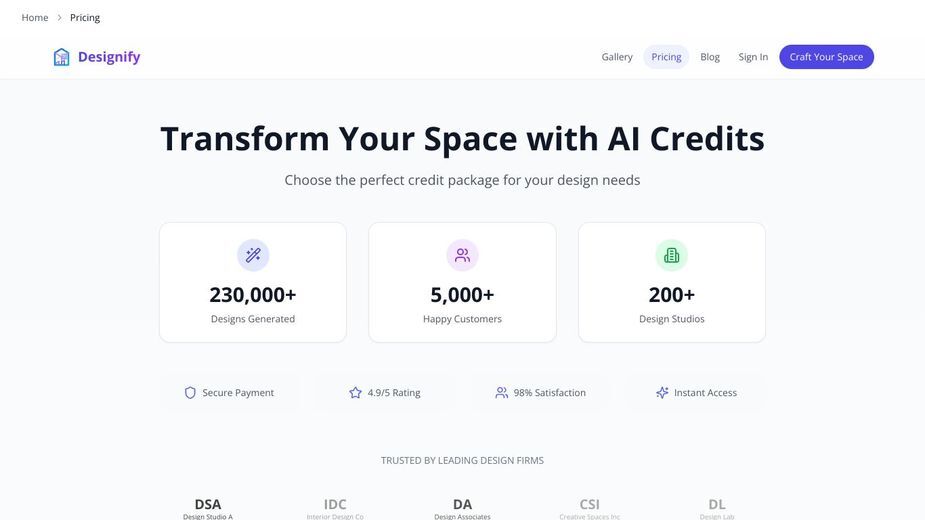
Task: Select the Pricing nav tab
Action: click(x=666, y=57)
